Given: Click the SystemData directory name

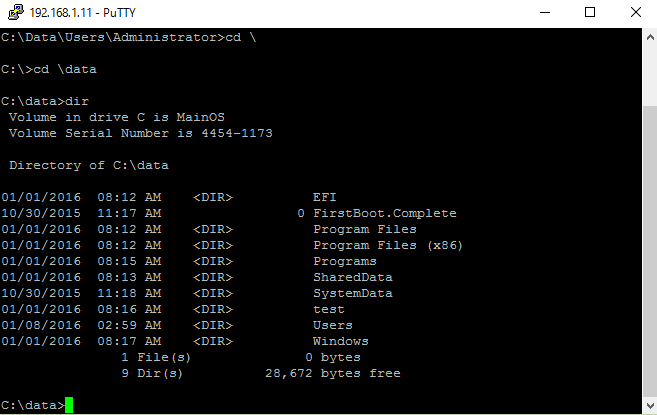Looking at the screenshot, I should (353, 293).
